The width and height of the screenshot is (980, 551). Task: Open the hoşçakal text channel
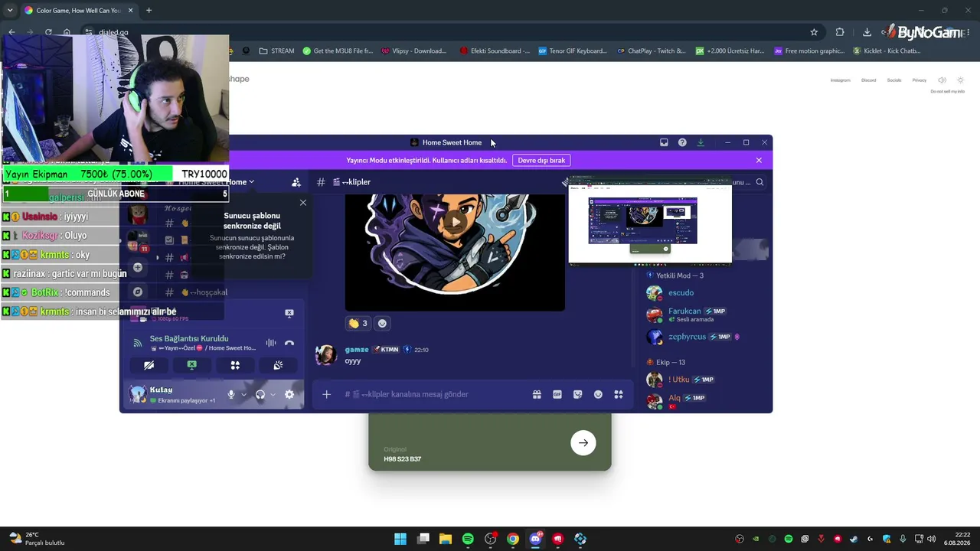click(196, 292)
